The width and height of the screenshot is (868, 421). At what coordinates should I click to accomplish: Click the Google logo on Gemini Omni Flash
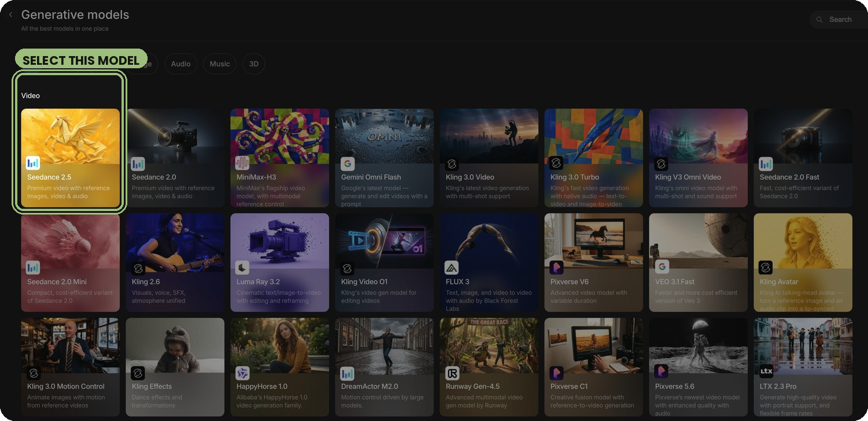pyautogui.click(x=347, y=164)
